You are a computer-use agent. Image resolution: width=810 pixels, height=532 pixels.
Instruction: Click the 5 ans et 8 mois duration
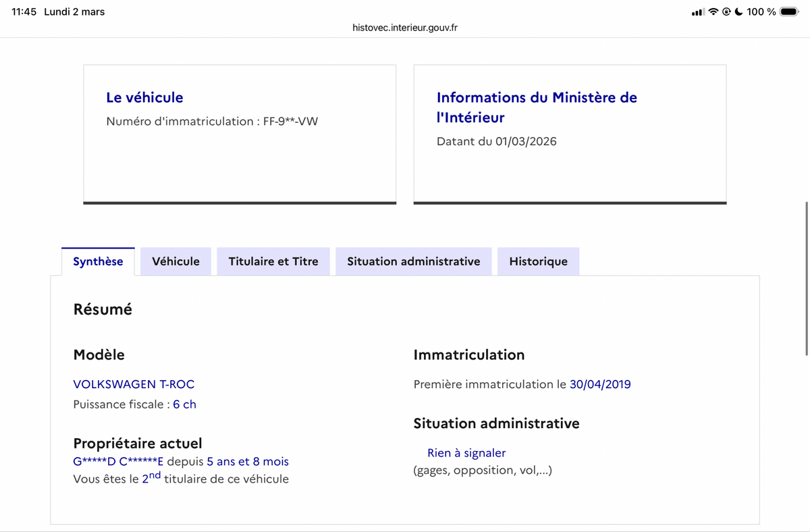tap(248, 462)
